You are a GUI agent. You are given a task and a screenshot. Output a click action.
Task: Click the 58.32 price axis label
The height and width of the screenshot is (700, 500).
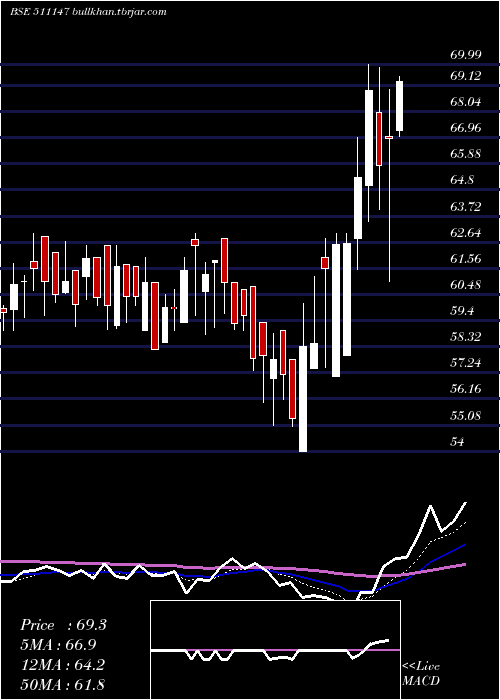466,337
